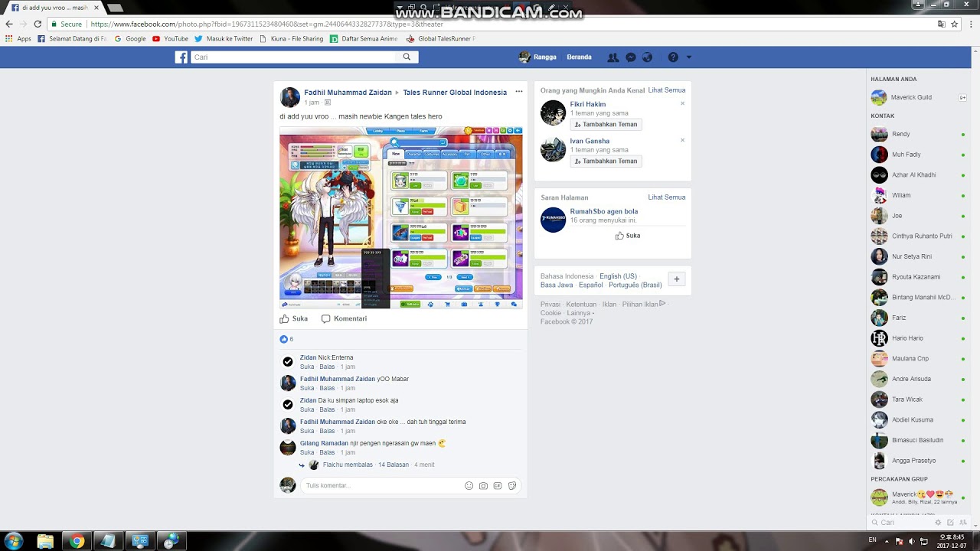Attach a photo using the camera icon
The width and height of the screenshot is (980, 551).
(483, 485)
